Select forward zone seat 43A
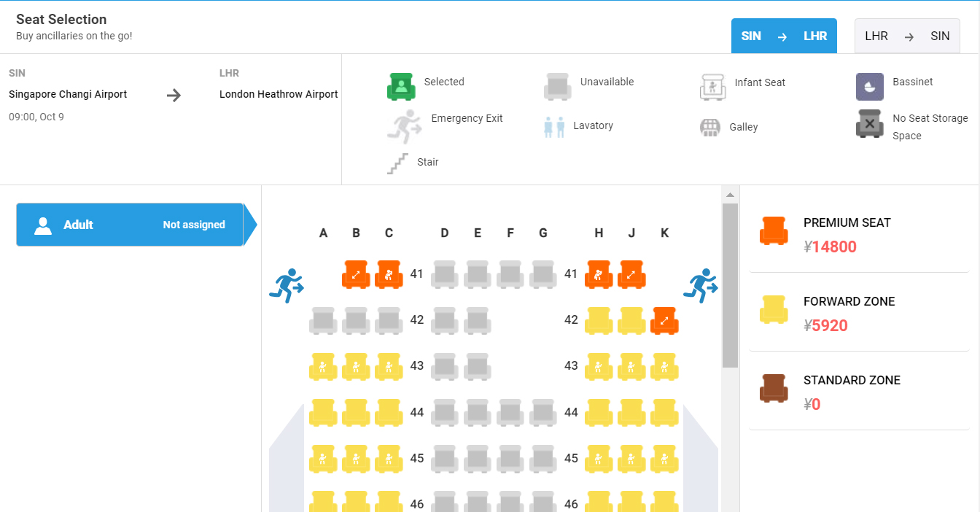The width and height of the screenshot is (980, 512). pos(323,367)
